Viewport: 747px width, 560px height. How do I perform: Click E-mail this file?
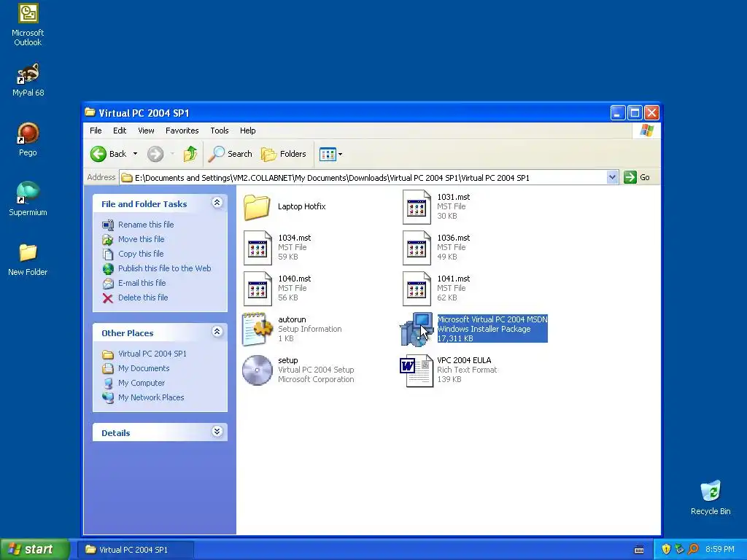tap(142, 283)
